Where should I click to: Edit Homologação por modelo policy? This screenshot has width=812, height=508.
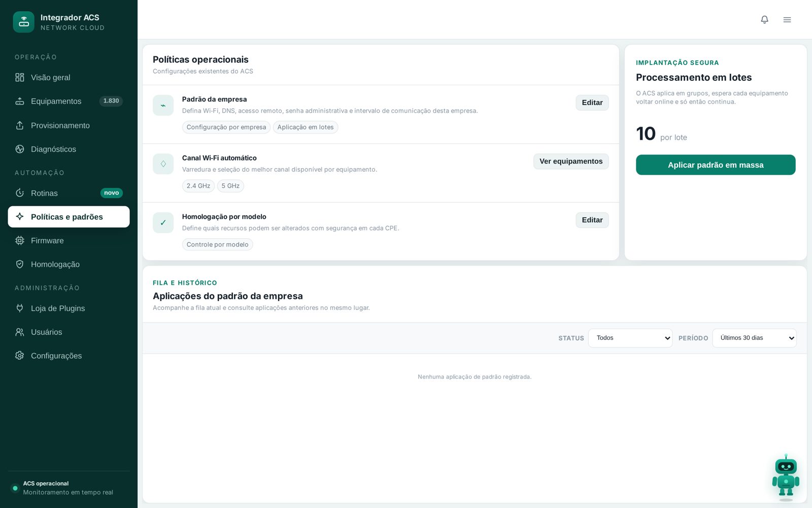click(x=592, y=220)
